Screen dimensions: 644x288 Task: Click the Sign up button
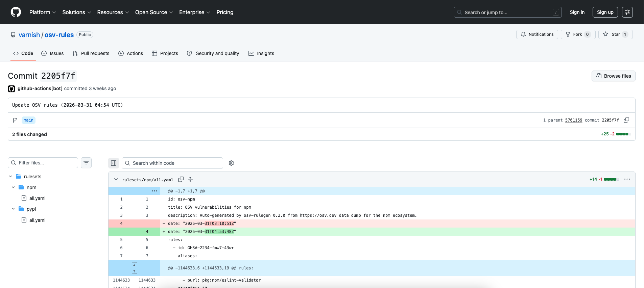[x=605, y=12]
